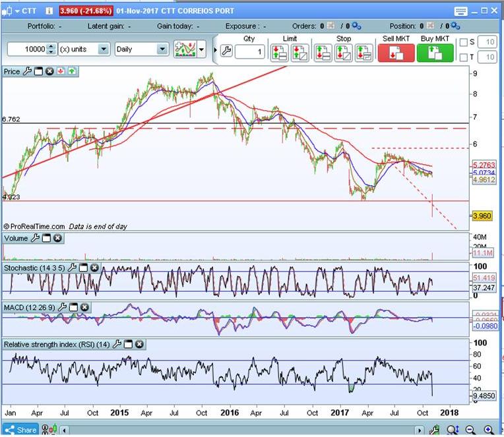Open indicators and trading systems icon

pyautogui.click(x=185, y=49)
